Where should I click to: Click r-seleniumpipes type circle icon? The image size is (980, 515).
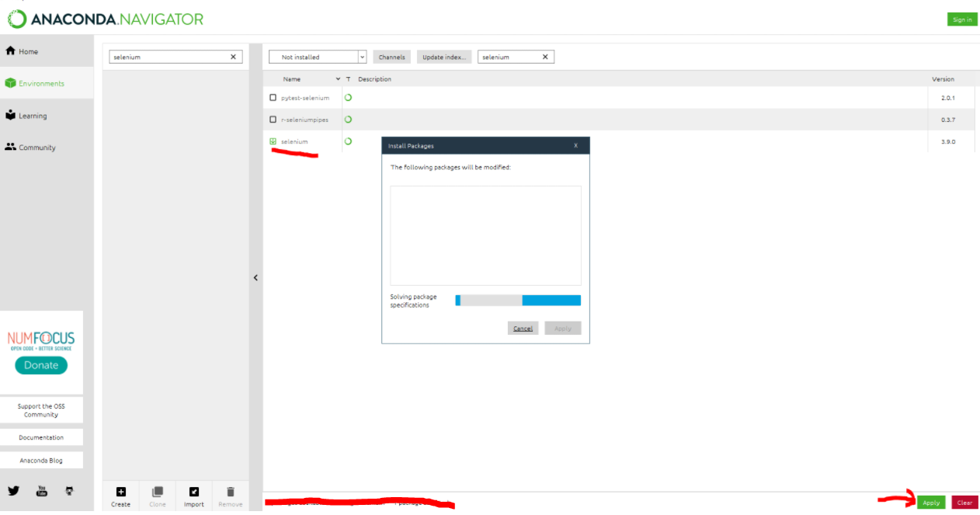pos(348,120)
